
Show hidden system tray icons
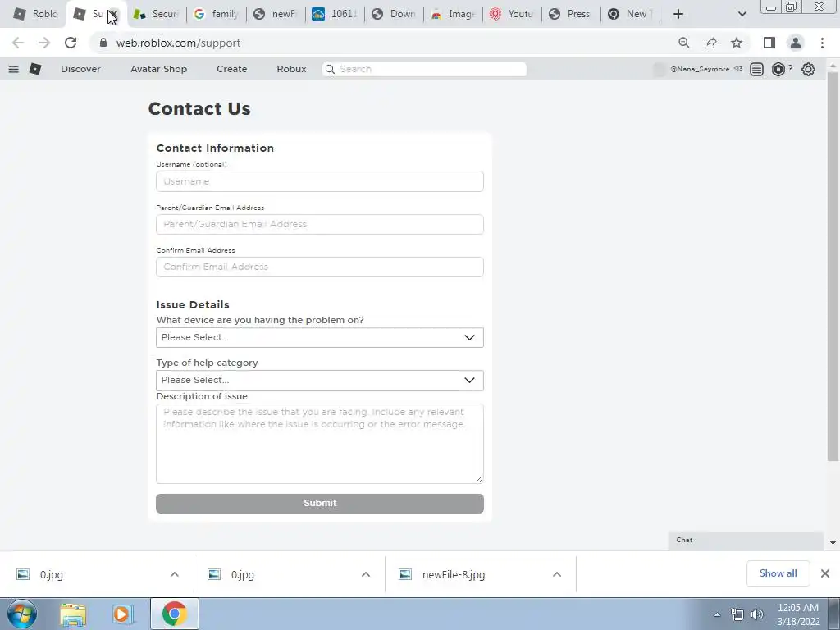point(717,614)
